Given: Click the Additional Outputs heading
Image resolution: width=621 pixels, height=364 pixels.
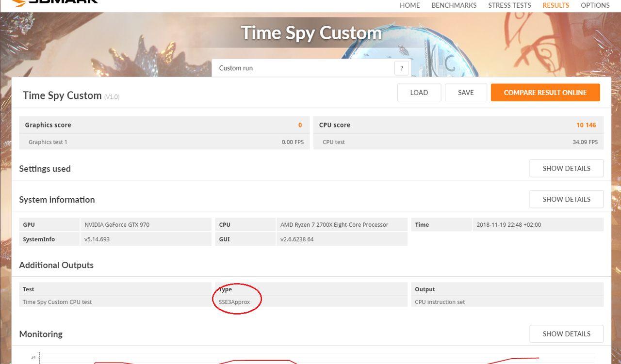Looking at the screenshot, I should 56,265.
